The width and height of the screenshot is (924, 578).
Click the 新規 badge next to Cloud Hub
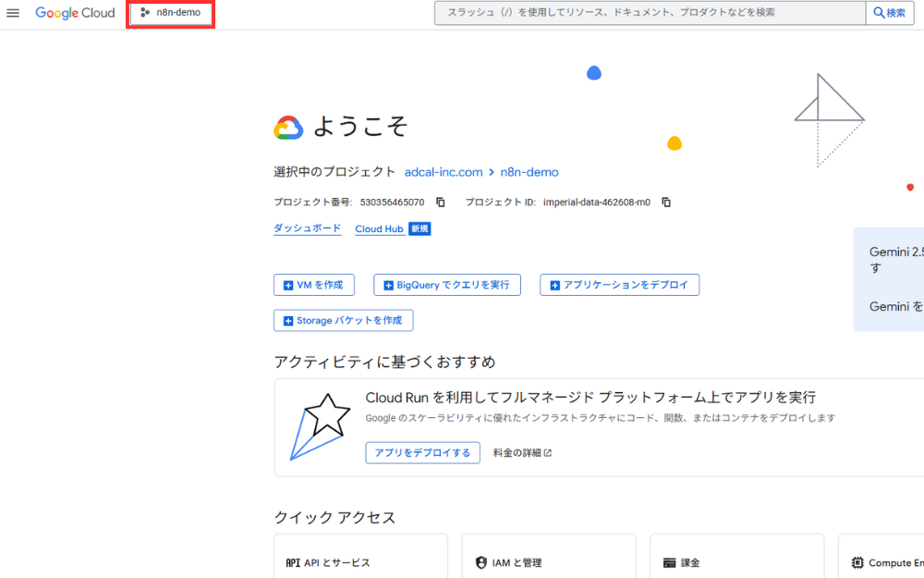click(419, 228)
